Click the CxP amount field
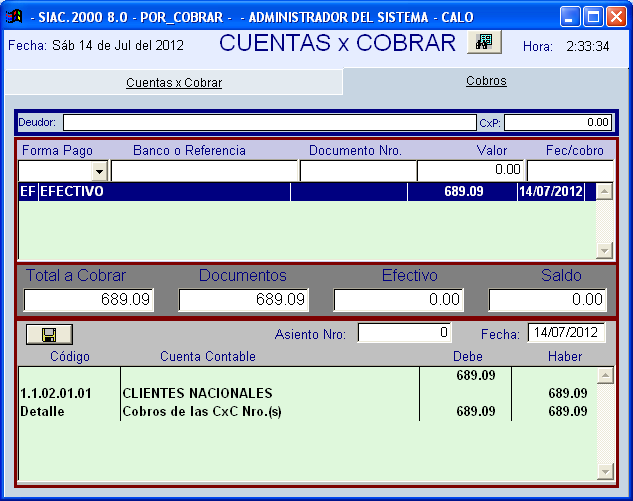The width and height of the screenshot is (633, 501). click(x=557, y=122)
